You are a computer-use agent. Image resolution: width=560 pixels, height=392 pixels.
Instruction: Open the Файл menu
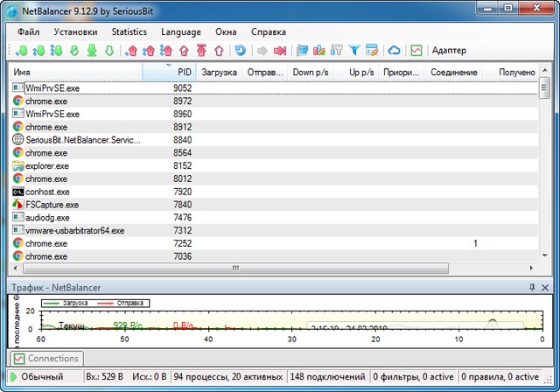click(x=28, y=31)
